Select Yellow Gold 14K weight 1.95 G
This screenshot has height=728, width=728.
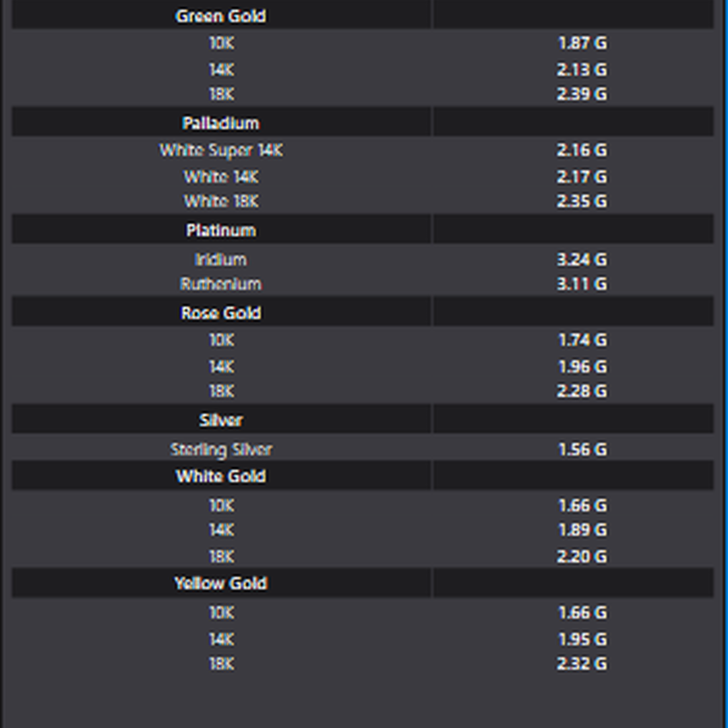click(581, 639)
